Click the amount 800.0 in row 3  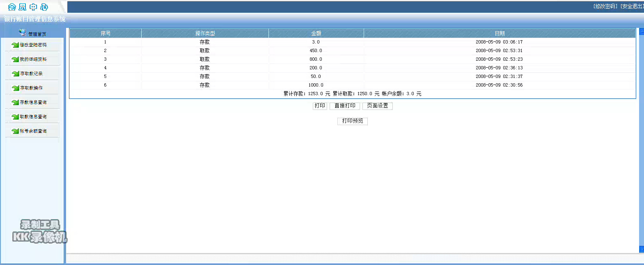click(x=316, y=59)
